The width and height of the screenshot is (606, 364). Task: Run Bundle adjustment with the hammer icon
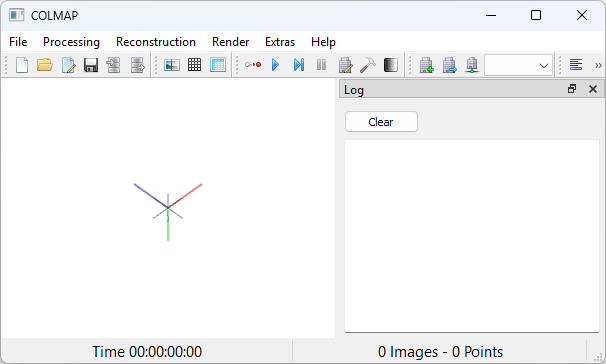368,65
